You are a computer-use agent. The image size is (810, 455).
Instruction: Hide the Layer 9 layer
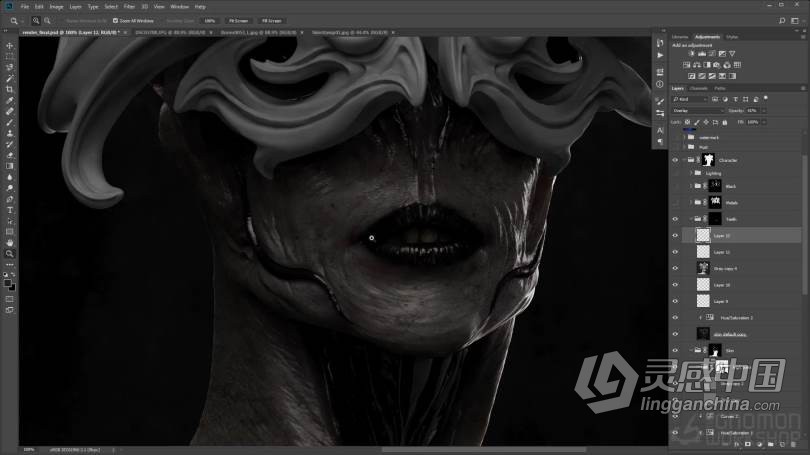675,301
